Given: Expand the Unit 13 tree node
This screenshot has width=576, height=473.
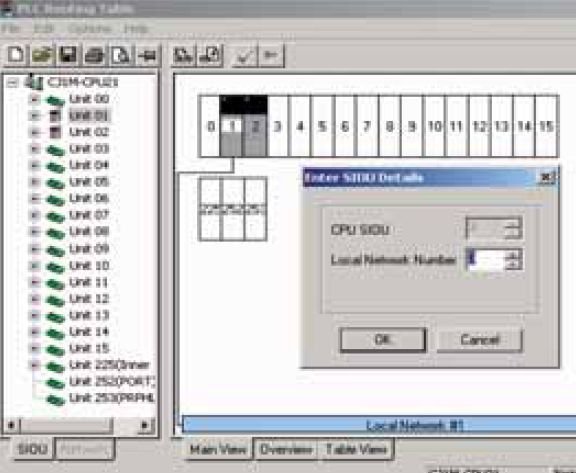Looking at the screenshot, I should coord(35,315).
